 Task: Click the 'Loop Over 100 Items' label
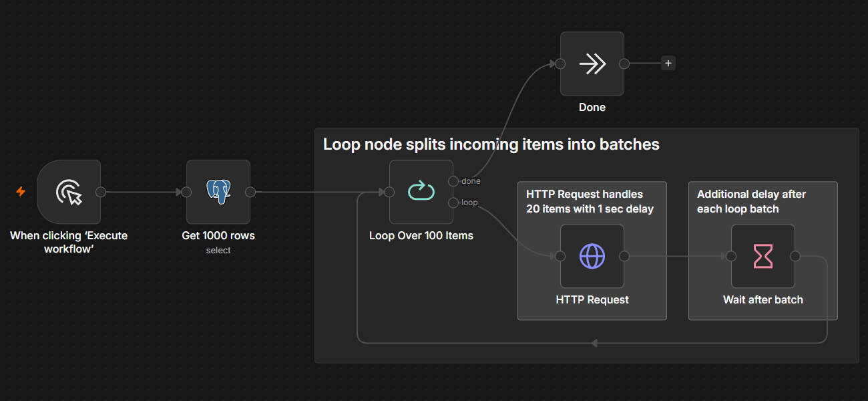[421, 235]
